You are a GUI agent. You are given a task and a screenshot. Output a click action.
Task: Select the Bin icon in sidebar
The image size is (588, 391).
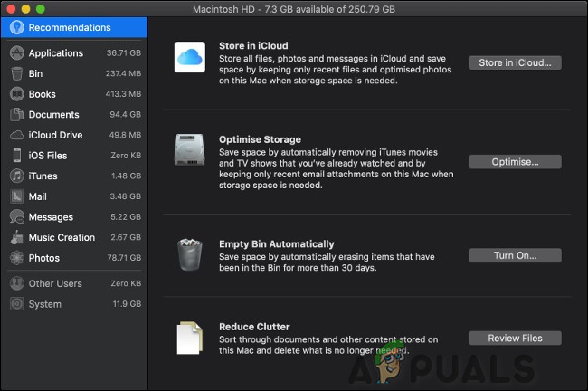click(x=16, y=73)
